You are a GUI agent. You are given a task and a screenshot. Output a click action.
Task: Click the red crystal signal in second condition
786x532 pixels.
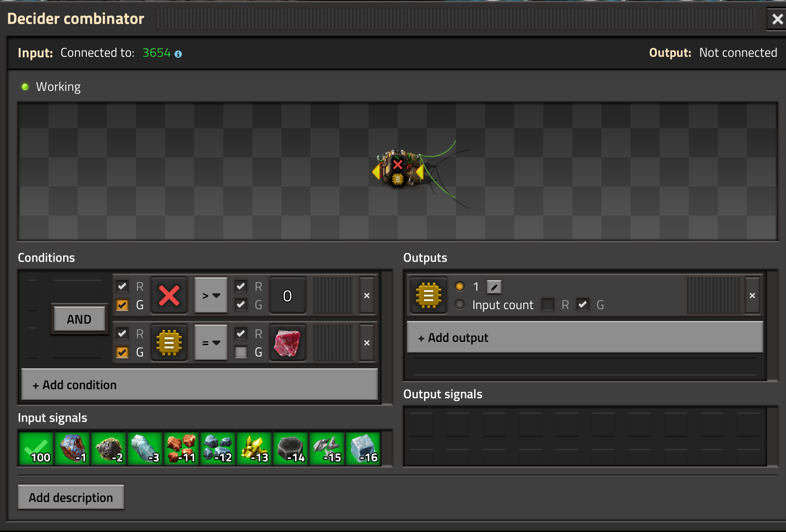[287, 343]
